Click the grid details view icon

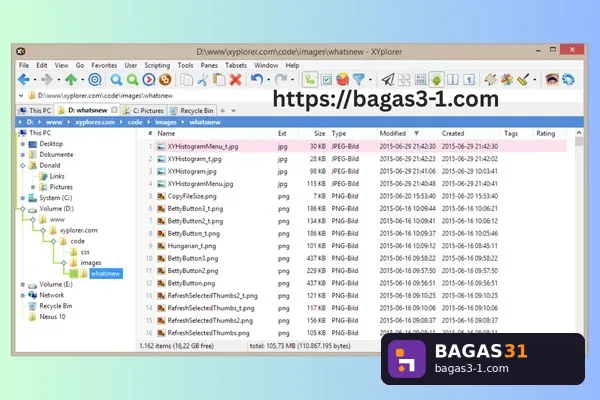[421, 80]
